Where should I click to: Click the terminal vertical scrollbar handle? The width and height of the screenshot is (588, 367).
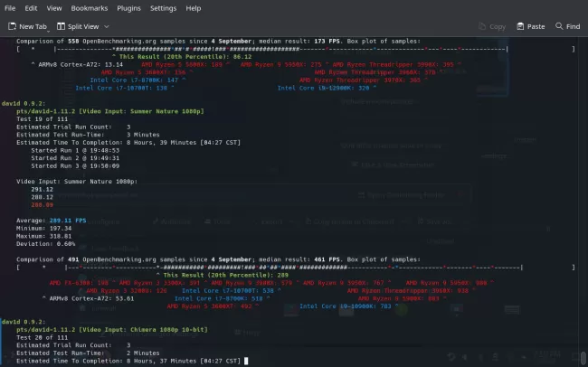pos(583,358)
